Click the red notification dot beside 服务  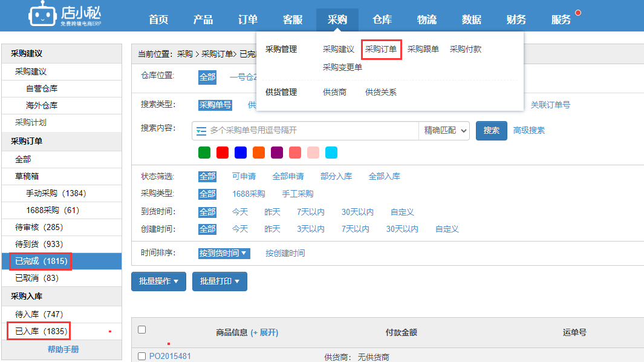[578, 13]
